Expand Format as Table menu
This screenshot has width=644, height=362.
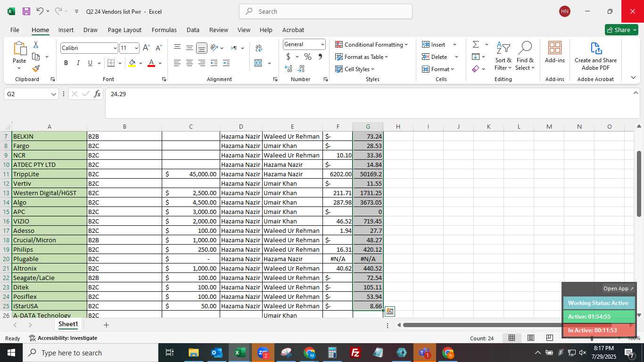point(362,57)
